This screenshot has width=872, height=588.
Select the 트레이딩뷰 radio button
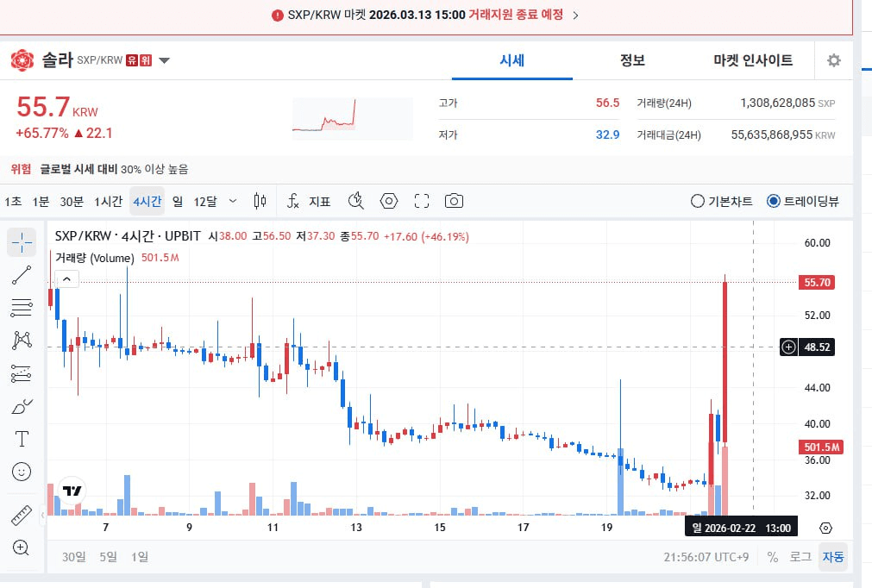click(773, 201)
